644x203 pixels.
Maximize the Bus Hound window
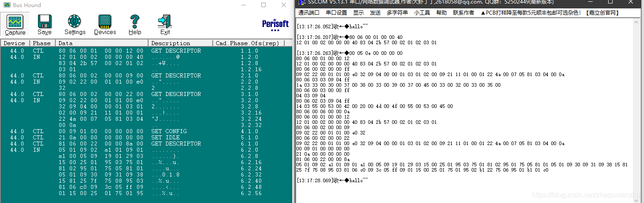point(263,5)
